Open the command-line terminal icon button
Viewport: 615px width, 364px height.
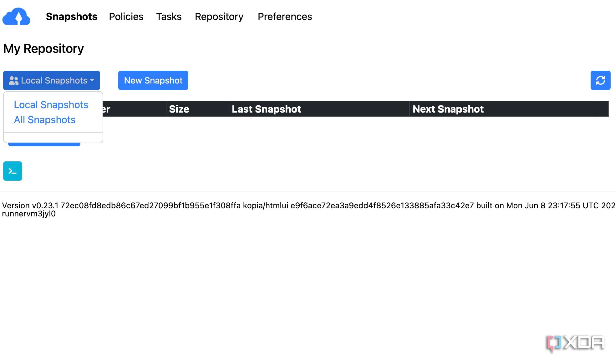coord(13,171)
